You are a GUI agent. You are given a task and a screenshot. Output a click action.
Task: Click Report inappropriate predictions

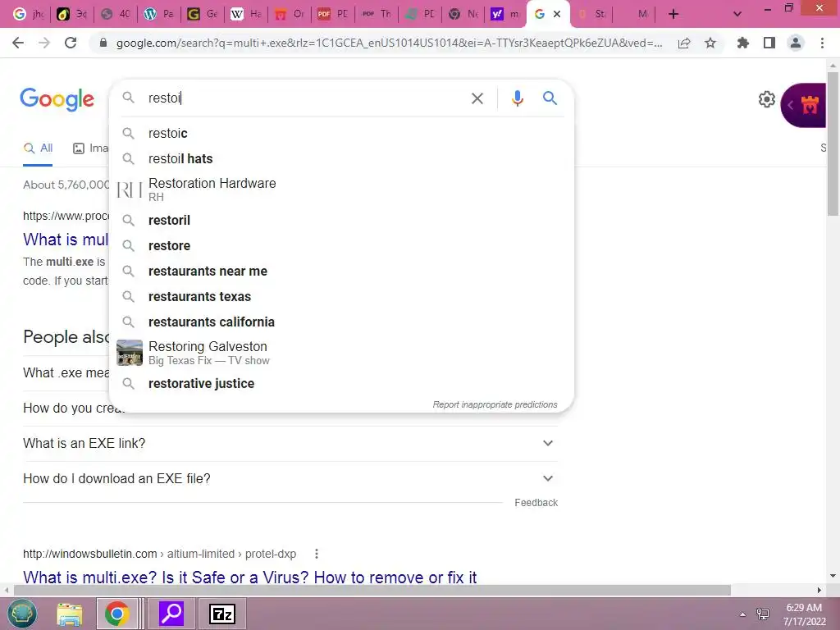[x=495, y=404]
